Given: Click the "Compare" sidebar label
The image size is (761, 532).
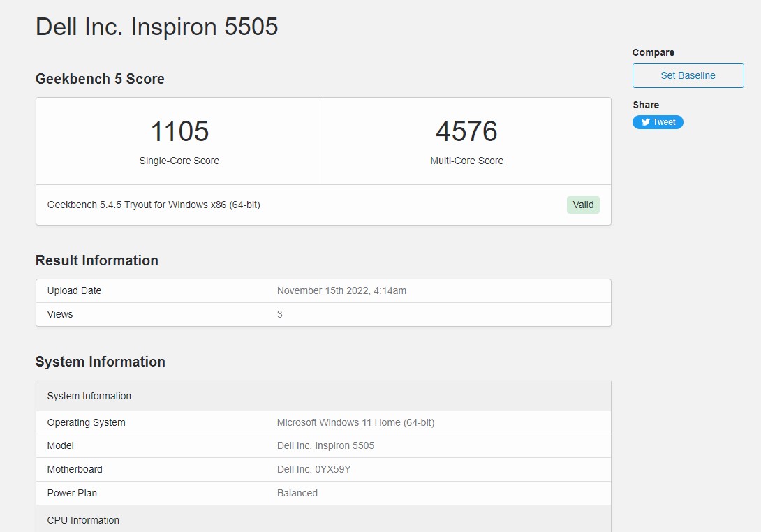Looking at the screenshot, I should (x=653, y=52).
